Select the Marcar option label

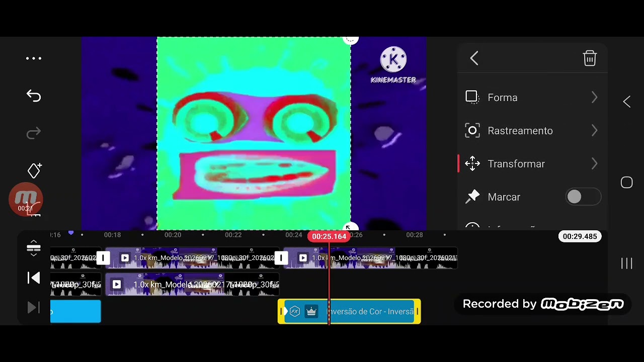coord(504,197)
